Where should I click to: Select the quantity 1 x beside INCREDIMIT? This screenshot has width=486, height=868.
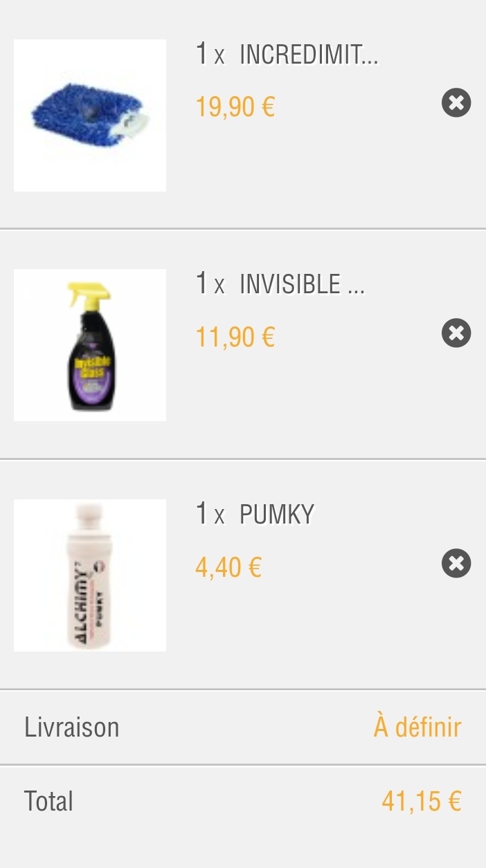point(210,54)
